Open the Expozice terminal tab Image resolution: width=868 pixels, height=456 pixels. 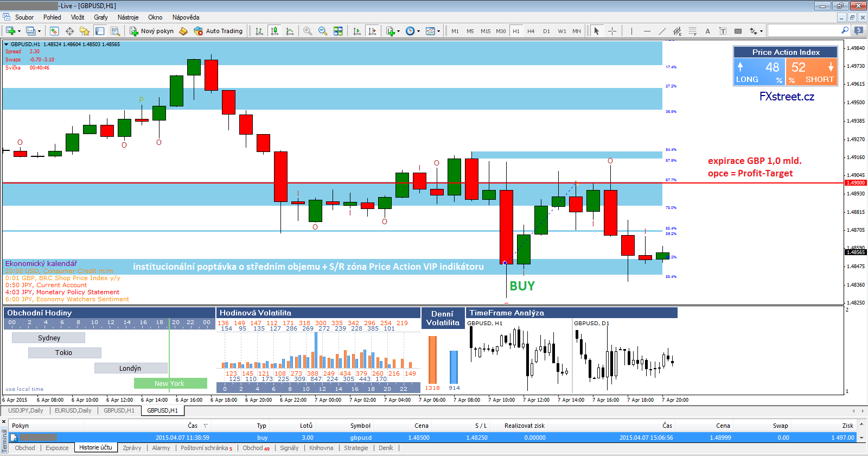57,448
